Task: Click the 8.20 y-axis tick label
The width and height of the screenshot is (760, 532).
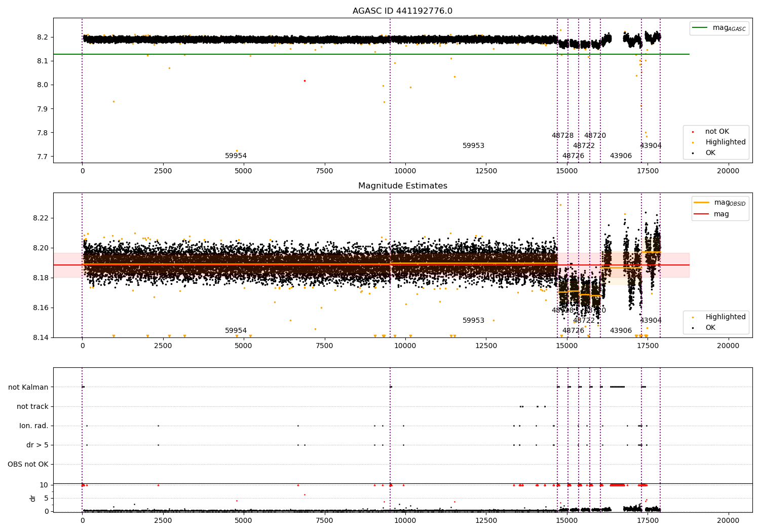Action: tap(41, 248)
